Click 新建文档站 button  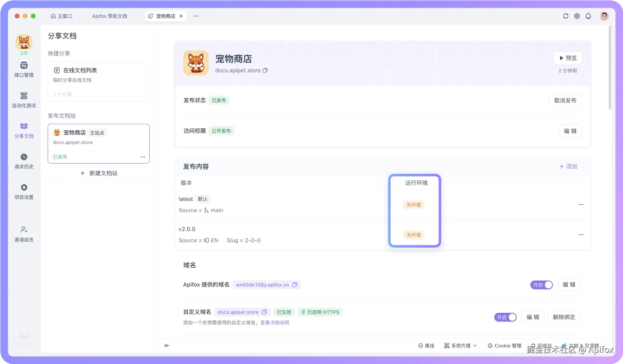tap(99, 173)
